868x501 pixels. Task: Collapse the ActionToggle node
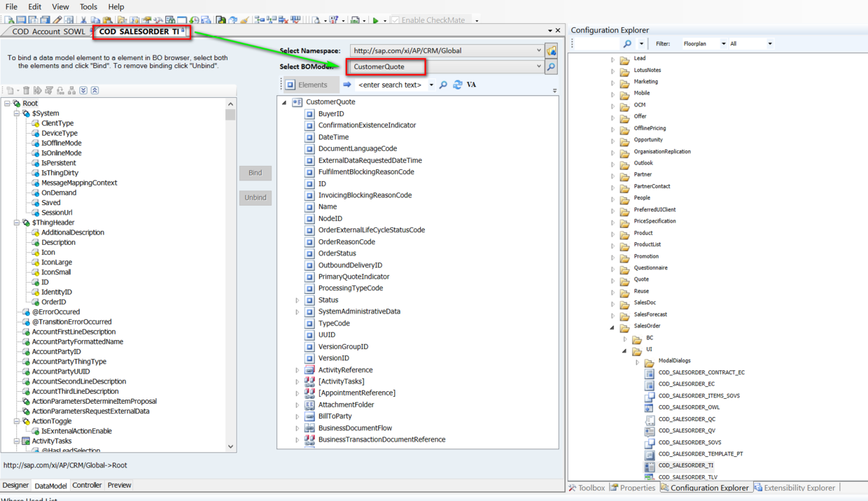click(x=17, y=421)
